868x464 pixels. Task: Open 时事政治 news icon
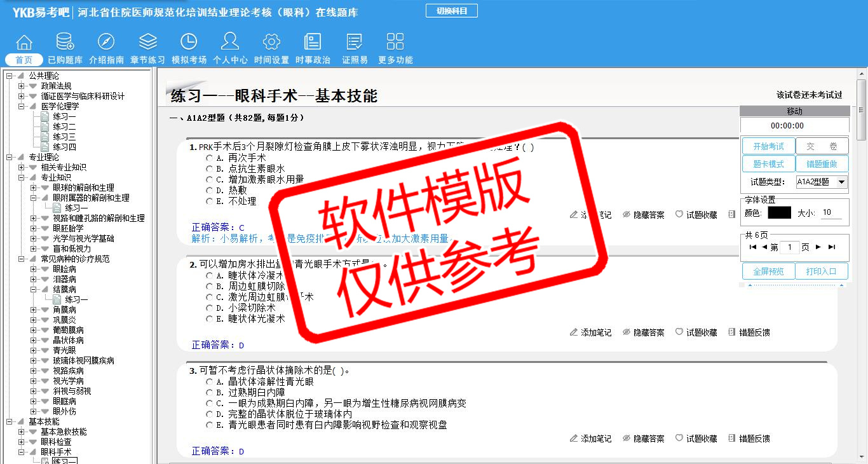pos(313,43)
